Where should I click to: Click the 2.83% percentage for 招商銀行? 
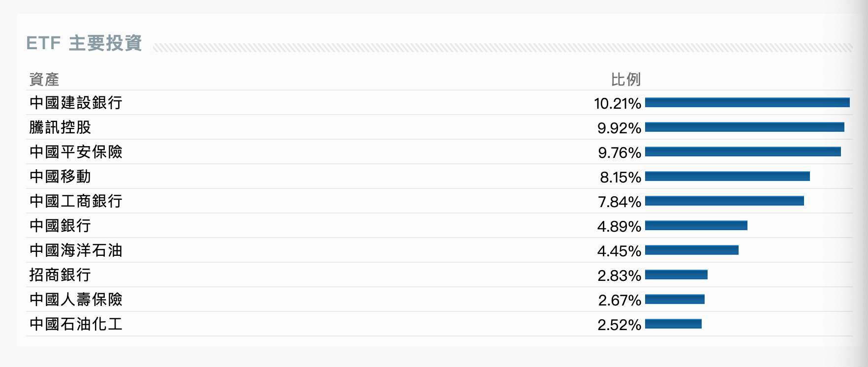619,275
